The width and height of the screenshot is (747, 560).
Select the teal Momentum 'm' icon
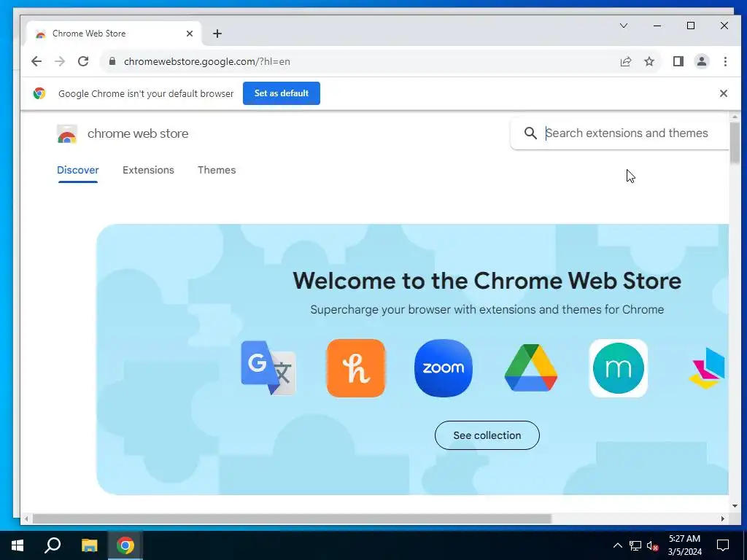[x=619, y=368]
